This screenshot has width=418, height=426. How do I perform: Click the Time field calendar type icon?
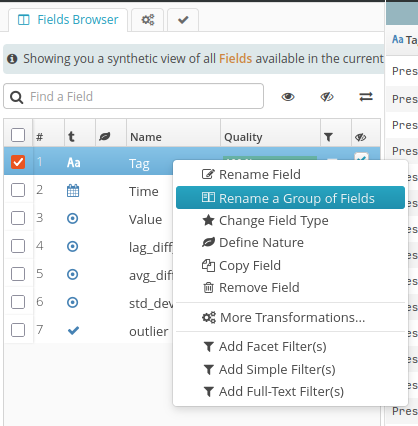tap(73, 191)
